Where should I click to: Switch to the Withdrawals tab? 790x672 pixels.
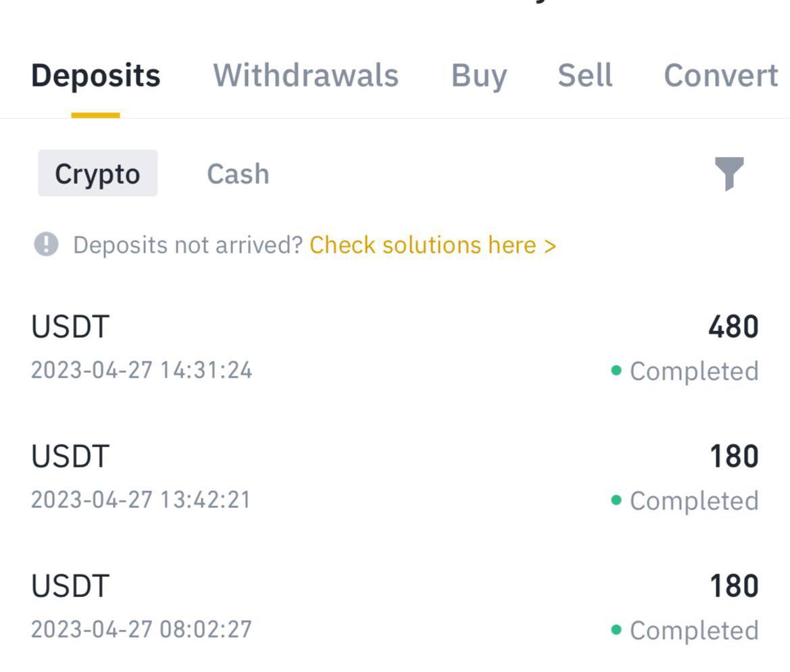[305, 75]
